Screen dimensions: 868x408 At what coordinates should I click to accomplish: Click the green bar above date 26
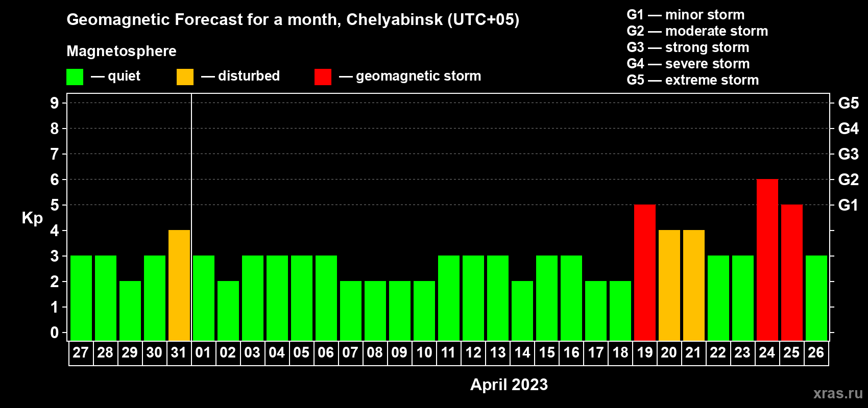click(x=816, y=298)
